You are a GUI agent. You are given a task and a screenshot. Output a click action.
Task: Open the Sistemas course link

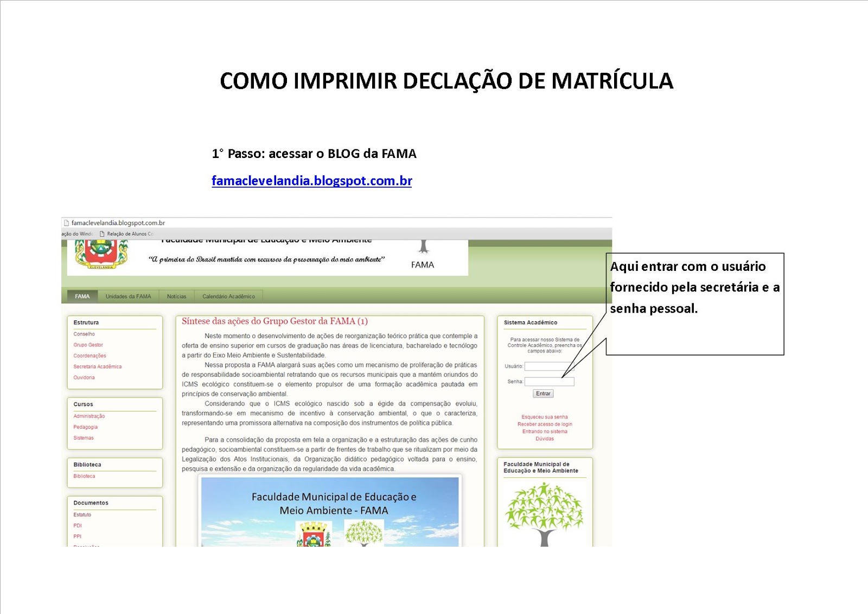point(84,438)
